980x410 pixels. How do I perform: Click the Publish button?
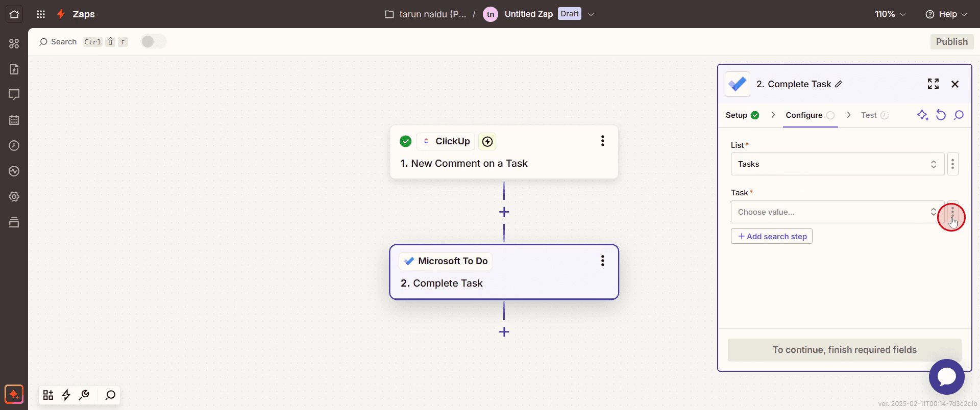(951, 42)
